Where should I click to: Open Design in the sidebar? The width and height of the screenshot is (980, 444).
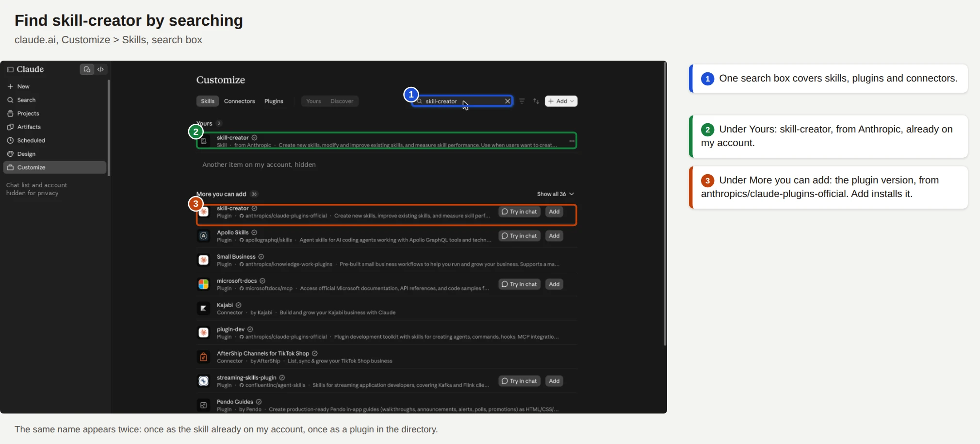[54, 154]
